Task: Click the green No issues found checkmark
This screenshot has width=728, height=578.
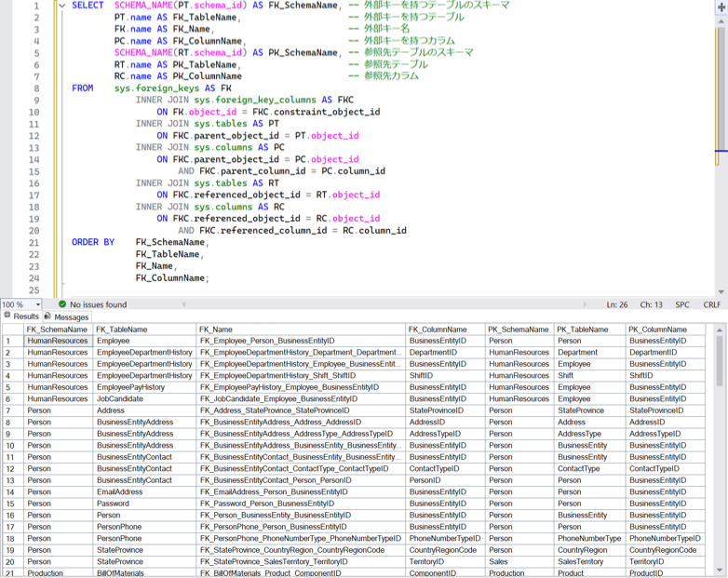Action: pyautogui.click(x=62, y=304)
